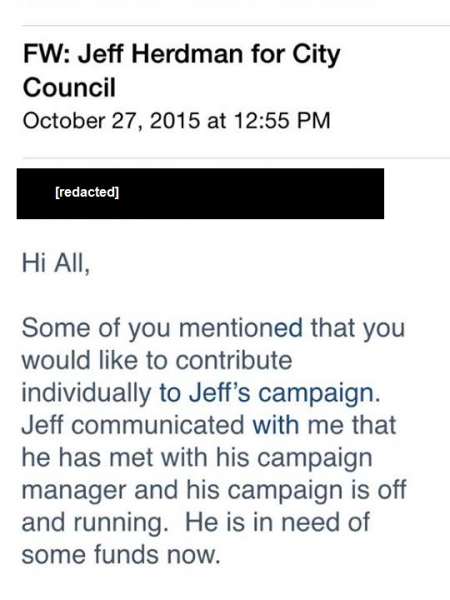Viewport: 450px width, 600px height.
Task: Click the black redacted sender bar
Action: click(x=200, y=194)
